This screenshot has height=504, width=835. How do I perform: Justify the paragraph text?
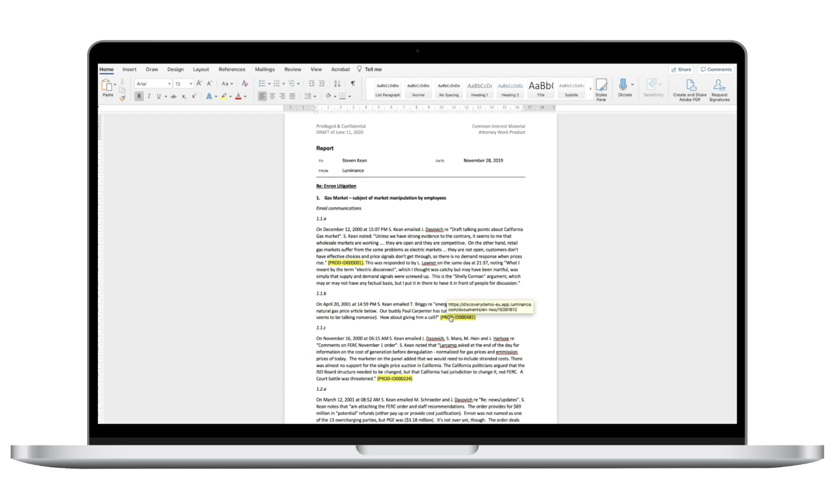[x=292, y=96]
